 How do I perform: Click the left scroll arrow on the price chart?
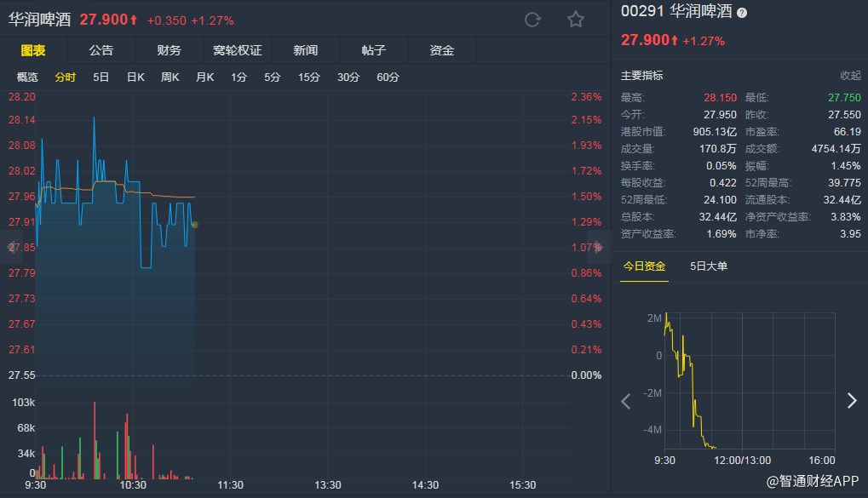(12, 247)
